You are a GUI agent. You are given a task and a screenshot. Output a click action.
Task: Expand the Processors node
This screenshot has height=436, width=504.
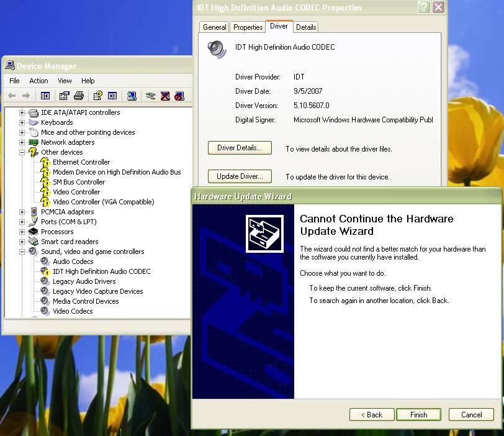pos(22,232)
